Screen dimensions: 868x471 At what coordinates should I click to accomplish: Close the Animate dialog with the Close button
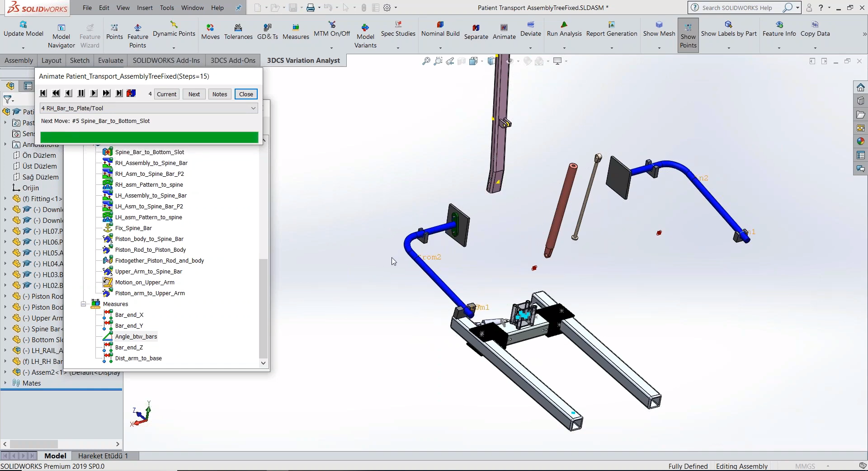[245, 94]
